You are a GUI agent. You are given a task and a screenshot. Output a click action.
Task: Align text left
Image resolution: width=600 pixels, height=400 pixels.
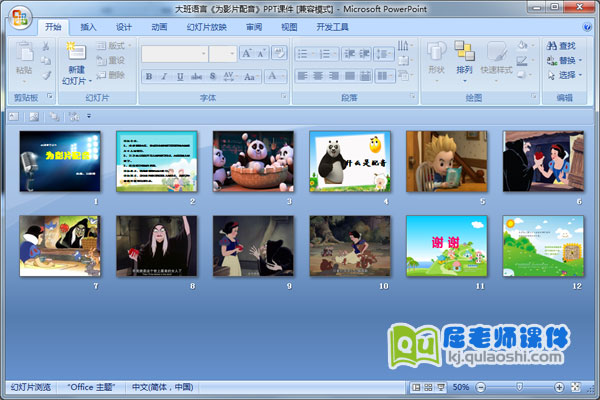pos(302,76)
